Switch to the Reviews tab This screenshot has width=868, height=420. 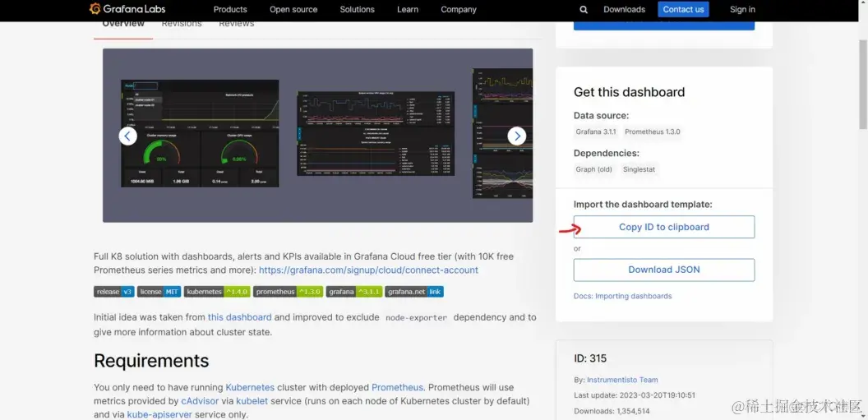tap(237, 24)
